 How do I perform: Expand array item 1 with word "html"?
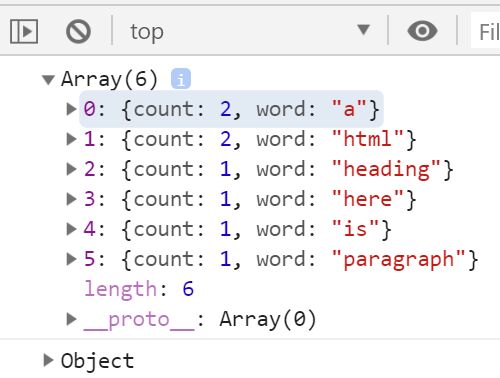coord(71,139)
